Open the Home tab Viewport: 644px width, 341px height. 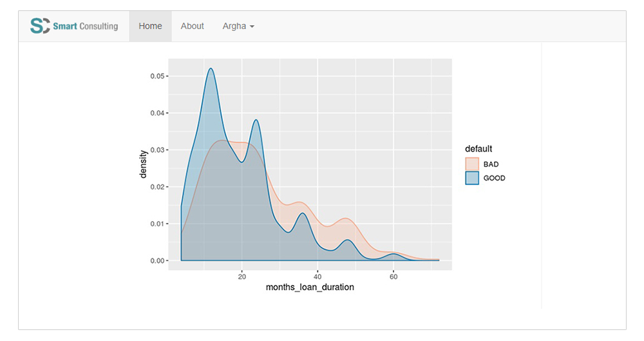(150, 26)
